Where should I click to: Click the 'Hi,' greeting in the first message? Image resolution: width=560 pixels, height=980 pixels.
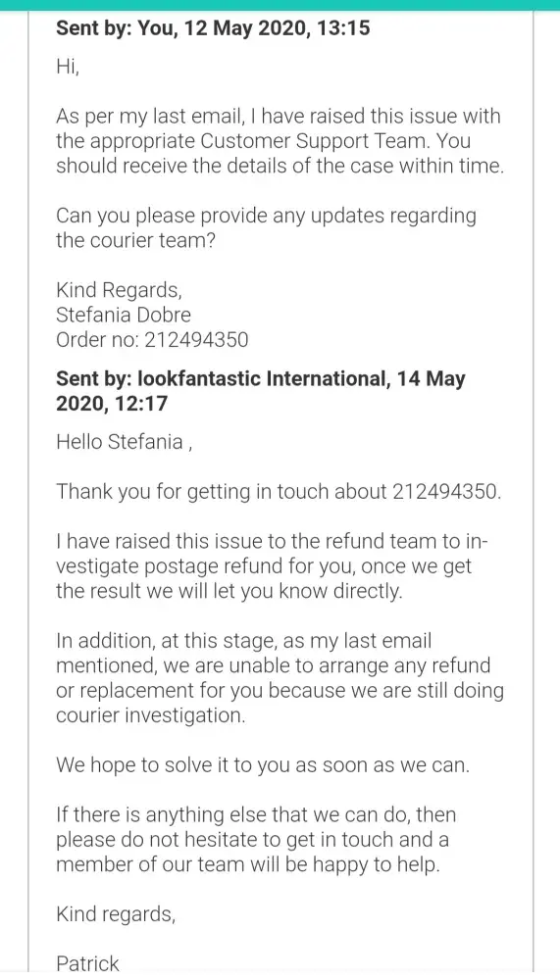[68, 67]
